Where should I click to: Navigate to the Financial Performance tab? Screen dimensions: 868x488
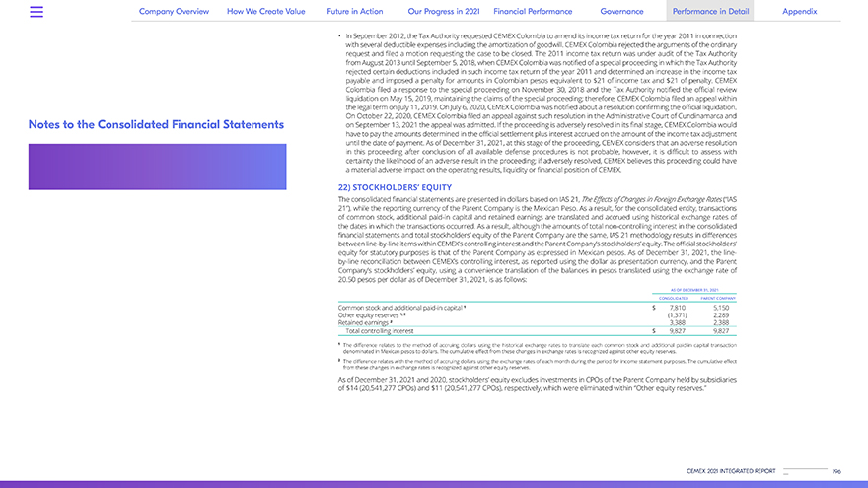(x=533, y=12)
